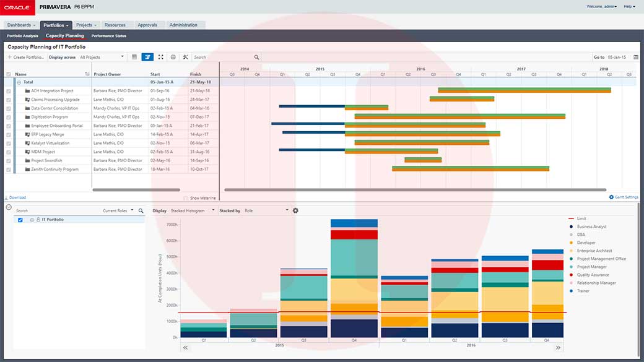Open the Dashboards menu
The image size is (644, 362).
[21, 25]
